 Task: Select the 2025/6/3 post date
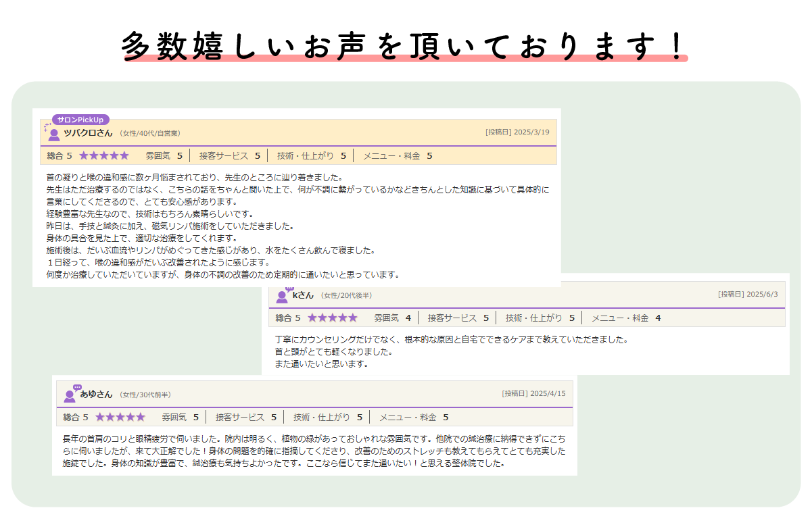pos(748,294)
